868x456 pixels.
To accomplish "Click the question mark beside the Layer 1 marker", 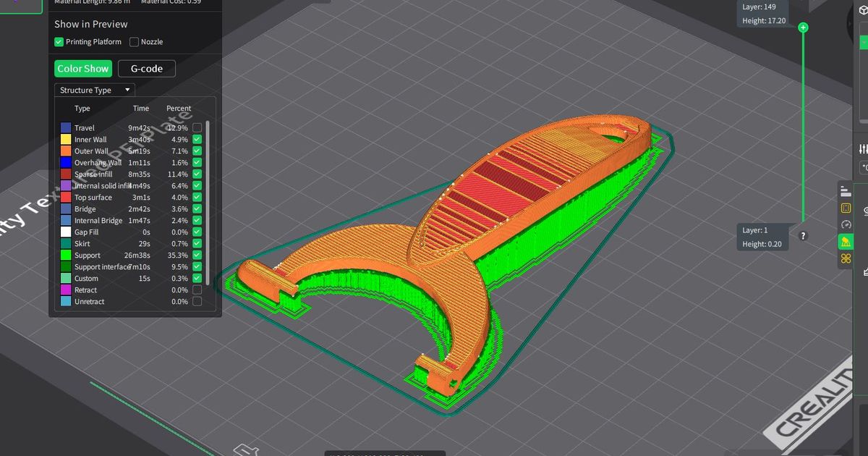I will [x=803, y=236].
